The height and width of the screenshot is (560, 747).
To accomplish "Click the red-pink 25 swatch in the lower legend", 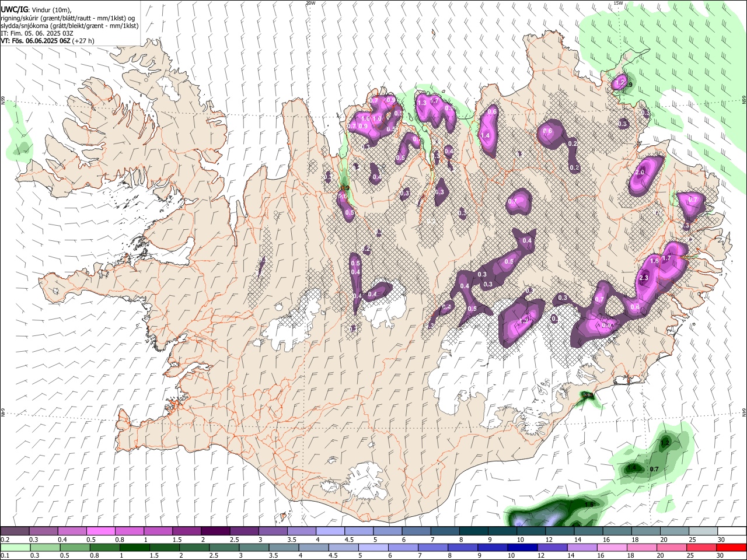I will pyautogui.click(x=701, y=547).
